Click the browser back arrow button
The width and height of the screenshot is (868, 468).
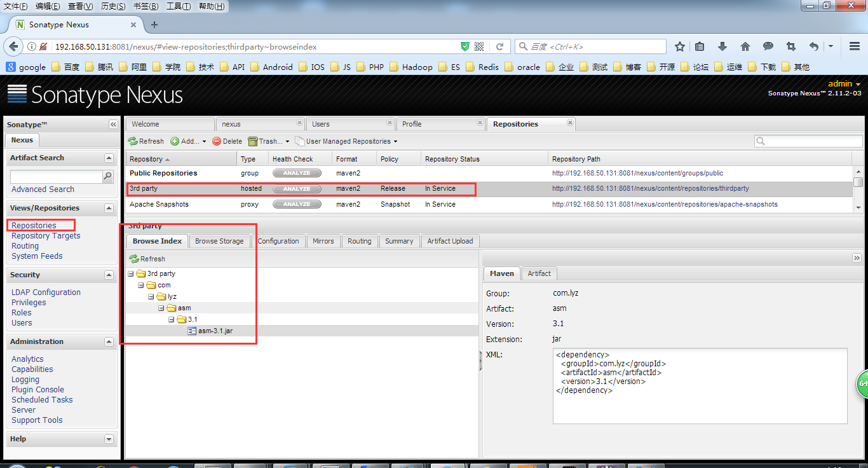click(x=13, y=46)
